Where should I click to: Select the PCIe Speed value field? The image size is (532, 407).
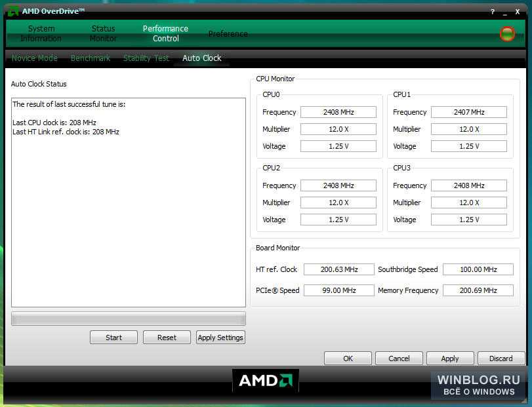coord(339,290)
